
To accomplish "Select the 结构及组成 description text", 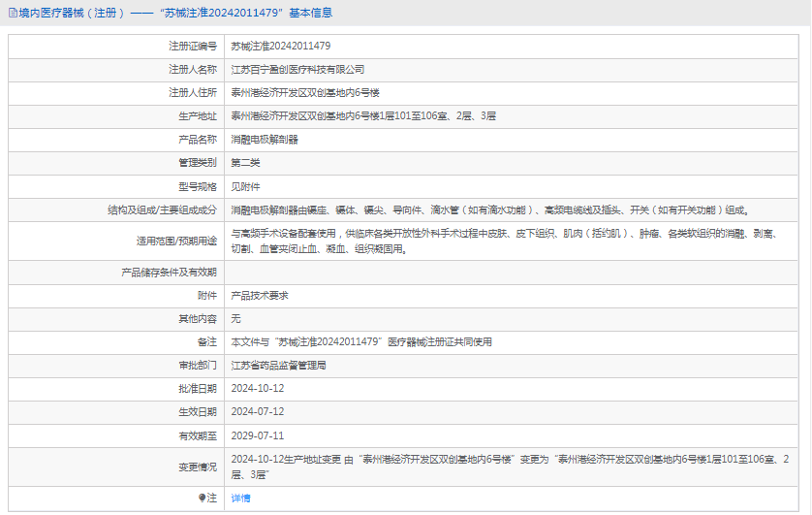I will tap(490, 209).
